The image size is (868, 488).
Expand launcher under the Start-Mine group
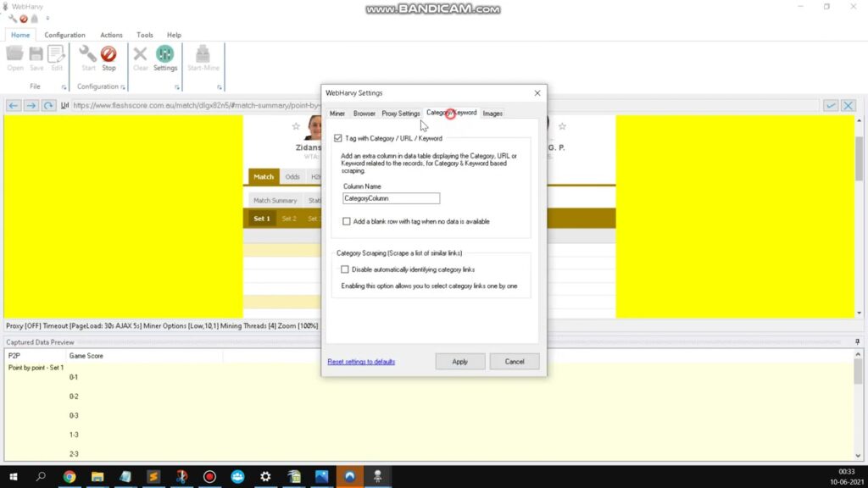220,87
